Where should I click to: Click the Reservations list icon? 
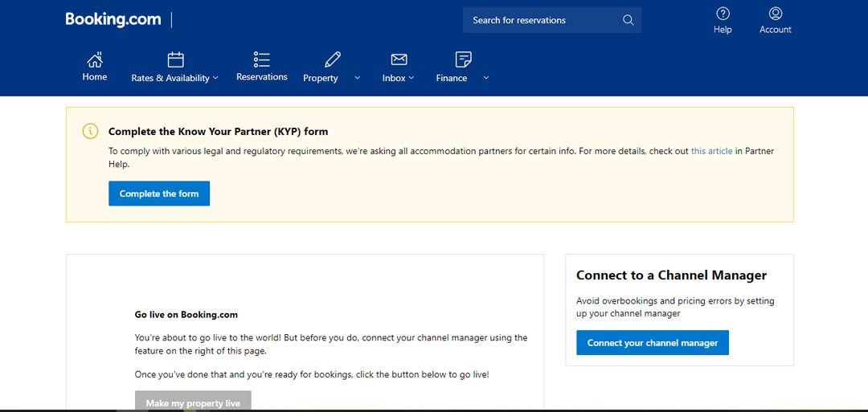point(262,59)
